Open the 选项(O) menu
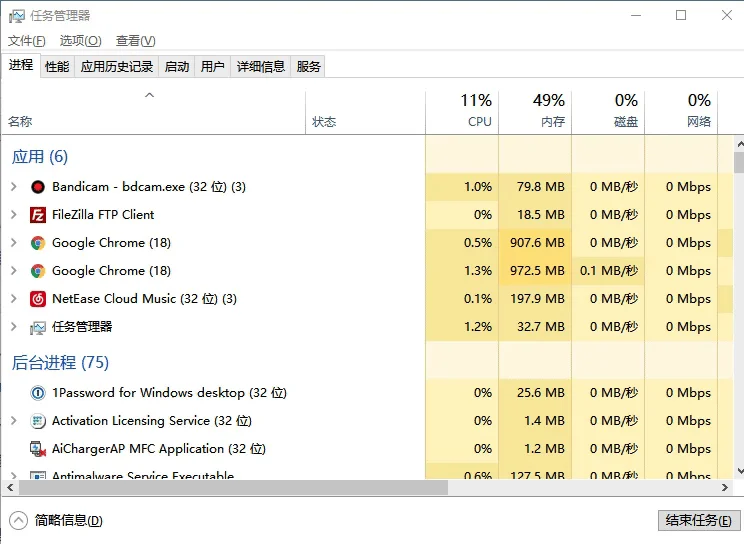 [81, 41]
